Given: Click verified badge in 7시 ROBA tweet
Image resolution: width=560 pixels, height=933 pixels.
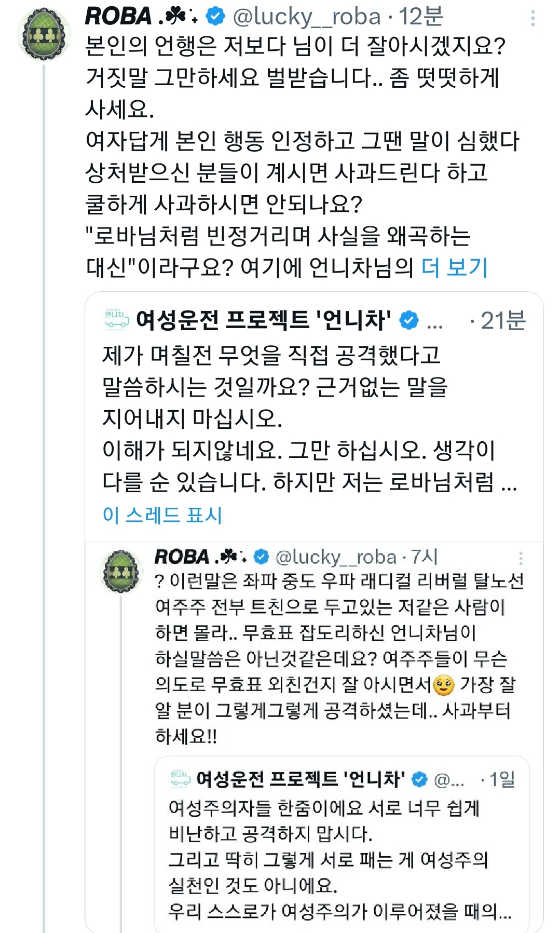Looking at the screenshot, I should pos(261,557).
